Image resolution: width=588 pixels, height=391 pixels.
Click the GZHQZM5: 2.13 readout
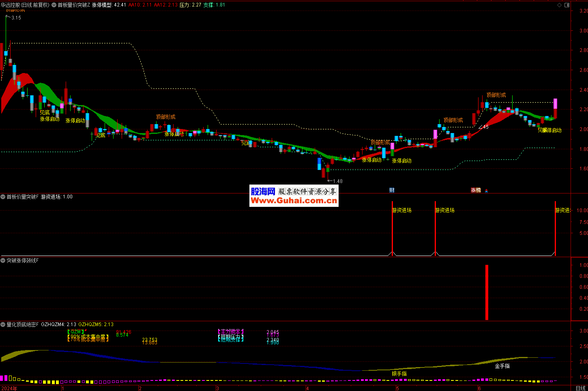point(96,324)
